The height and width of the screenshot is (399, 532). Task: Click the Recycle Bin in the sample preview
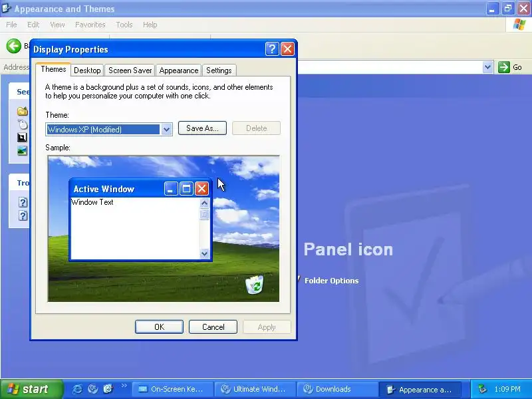[x=255, y=285]
